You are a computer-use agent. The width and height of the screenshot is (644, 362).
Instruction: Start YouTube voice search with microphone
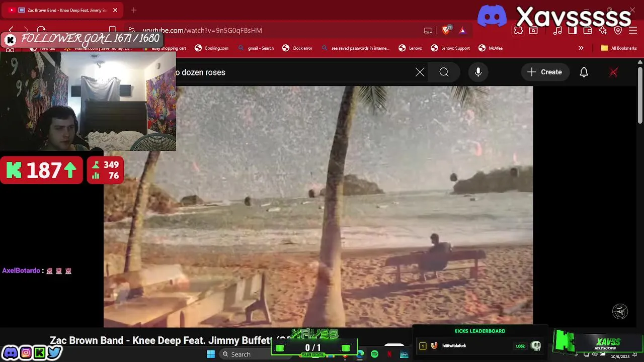(478, 72)
